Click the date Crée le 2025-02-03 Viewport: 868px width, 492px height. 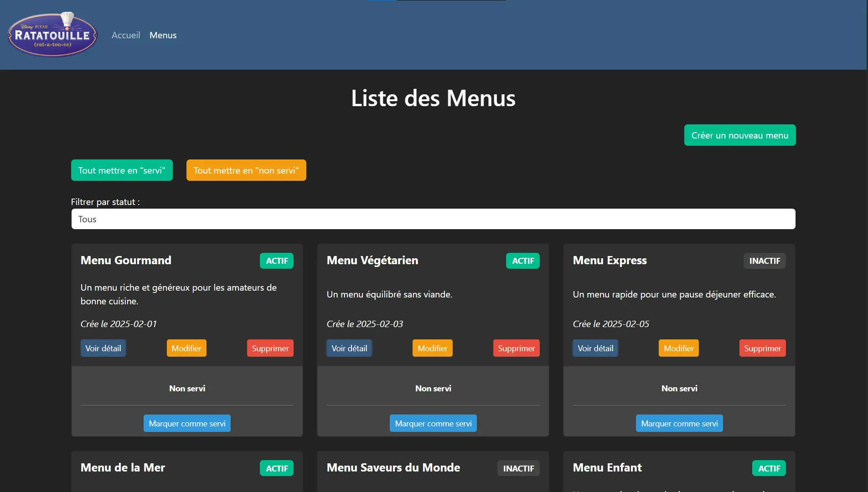[x=365, y=324]
